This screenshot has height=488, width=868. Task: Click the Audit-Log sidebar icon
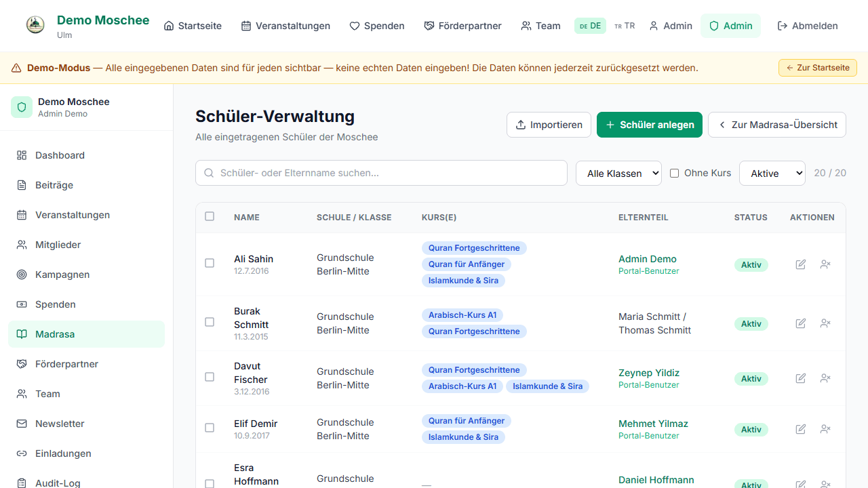(22, 483)
